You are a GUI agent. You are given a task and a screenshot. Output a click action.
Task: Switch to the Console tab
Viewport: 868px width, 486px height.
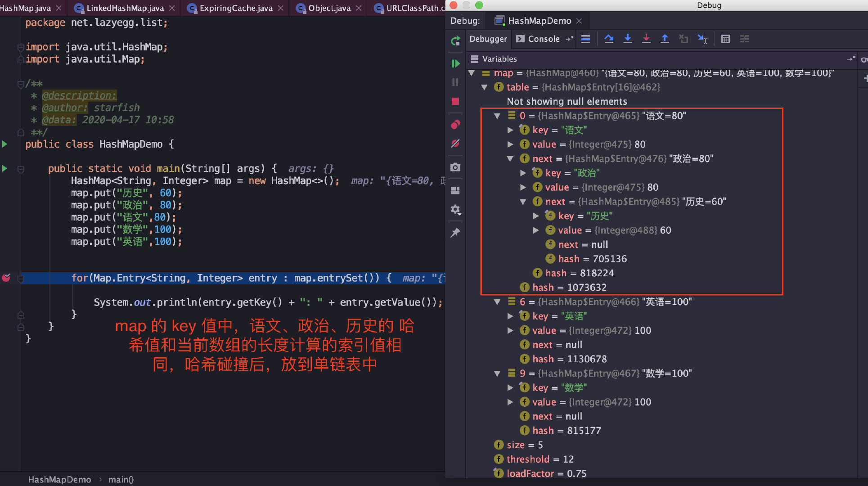point(538,39)
